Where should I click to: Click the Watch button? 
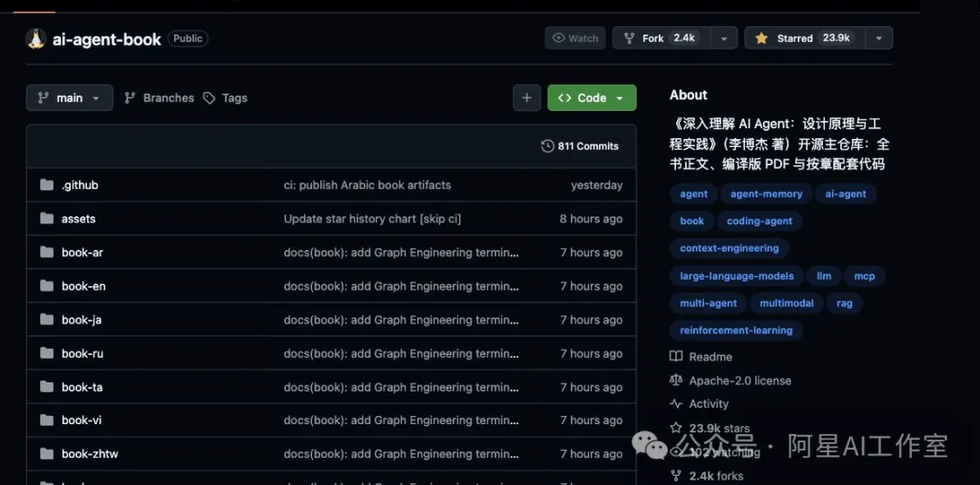(575, 38)
